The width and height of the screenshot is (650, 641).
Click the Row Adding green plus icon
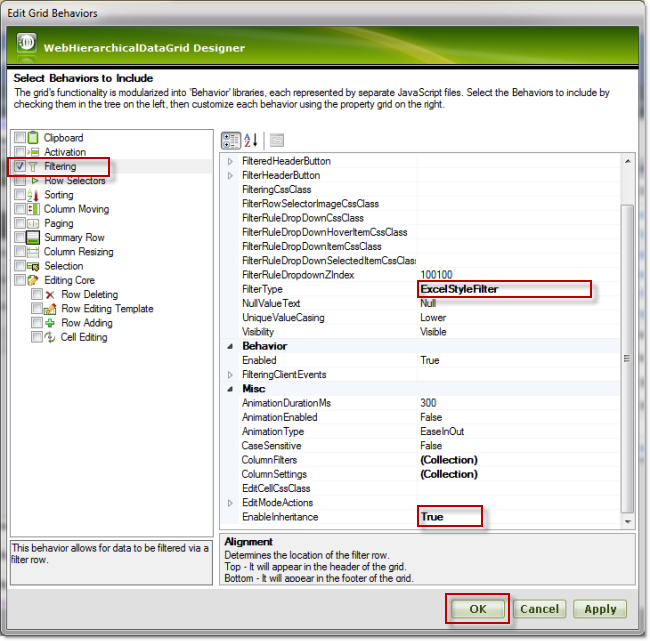point(50,323)
